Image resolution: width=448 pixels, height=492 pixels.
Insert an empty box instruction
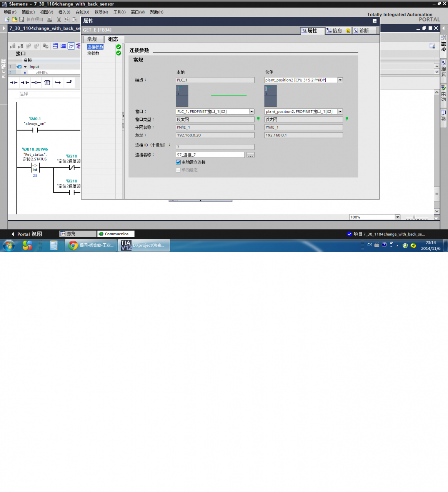[47, 83]
